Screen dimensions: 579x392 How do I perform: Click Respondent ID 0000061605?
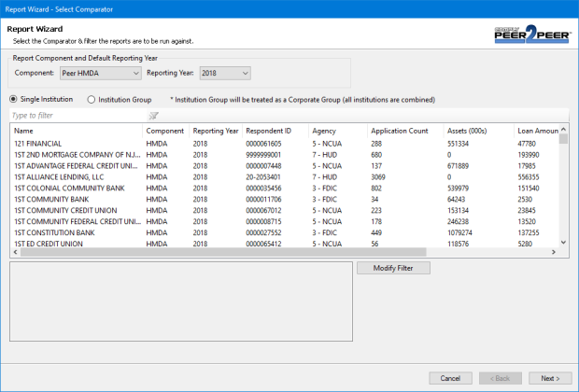pyautogui.click(x=263, y=144)
